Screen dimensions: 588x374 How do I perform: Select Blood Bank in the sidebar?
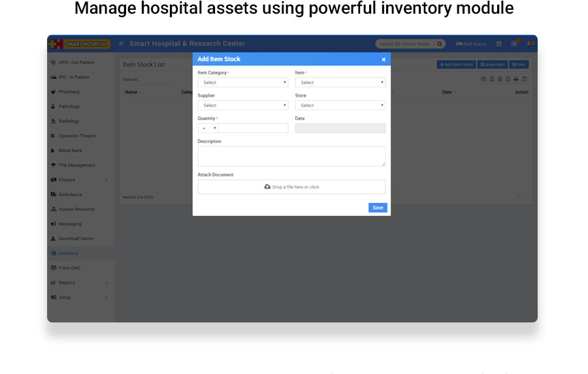[x=70, y=151]
